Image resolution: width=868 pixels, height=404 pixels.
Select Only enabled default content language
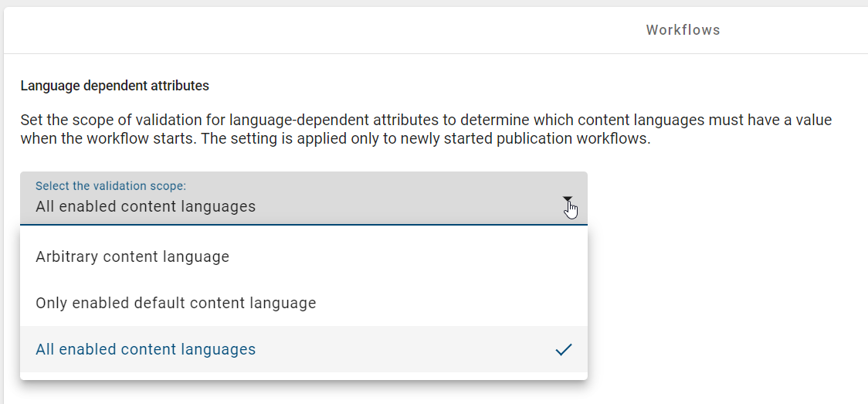click(303, 304)
